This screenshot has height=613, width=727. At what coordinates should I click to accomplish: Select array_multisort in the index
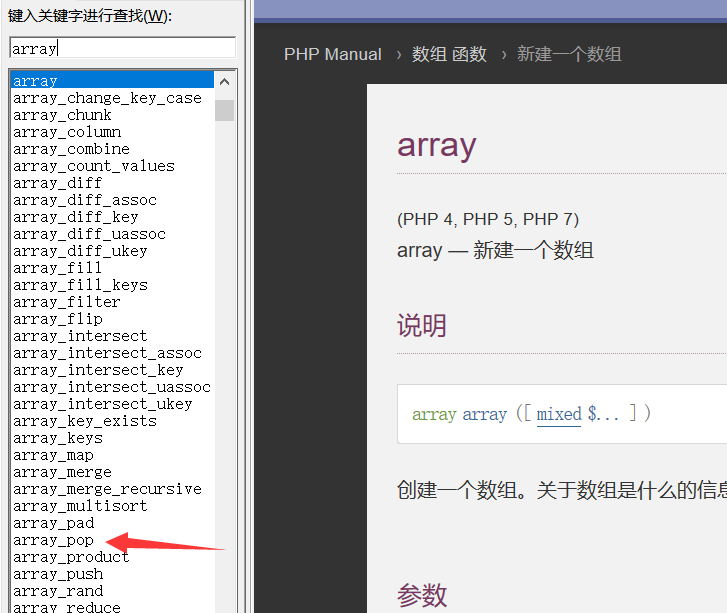[x=80, y=506]
